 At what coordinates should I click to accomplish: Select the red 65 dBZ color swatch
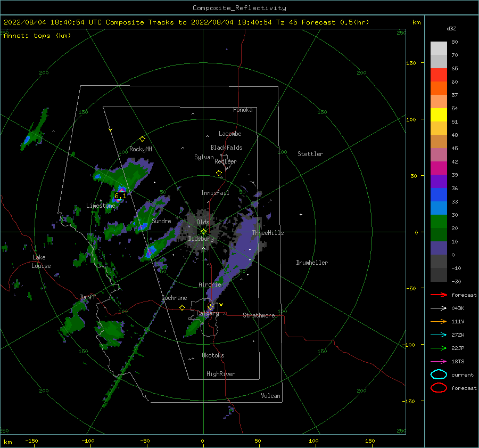439,75
